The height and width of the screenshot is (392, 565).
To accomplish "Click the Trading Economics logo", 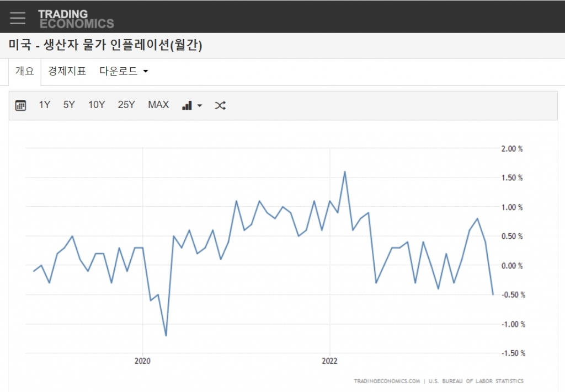I will tap(76, 18).
